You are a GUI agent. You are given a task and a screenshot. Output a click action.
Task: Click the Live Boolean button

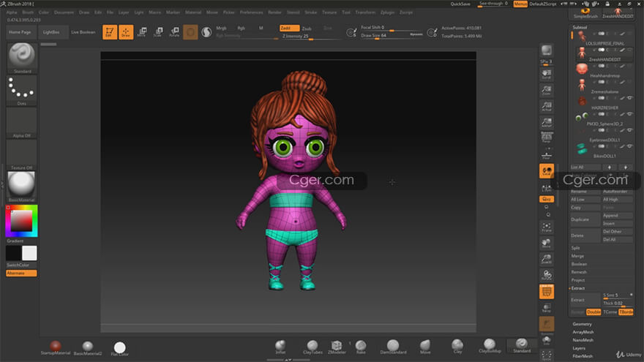point(83,32)
